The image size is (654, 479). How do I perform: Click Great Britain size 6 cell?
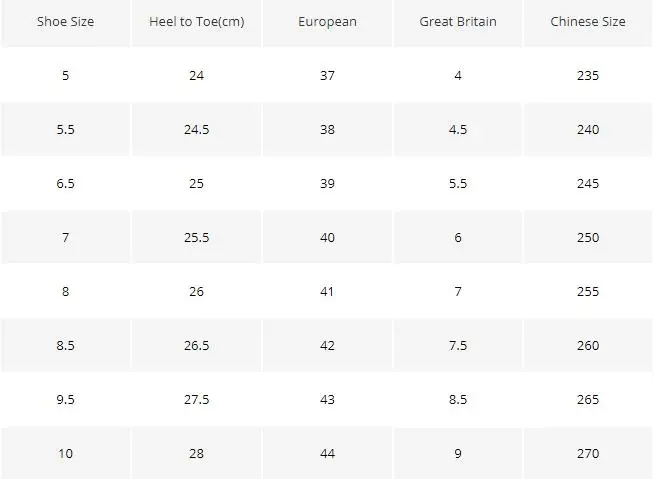tap(458, 237)
